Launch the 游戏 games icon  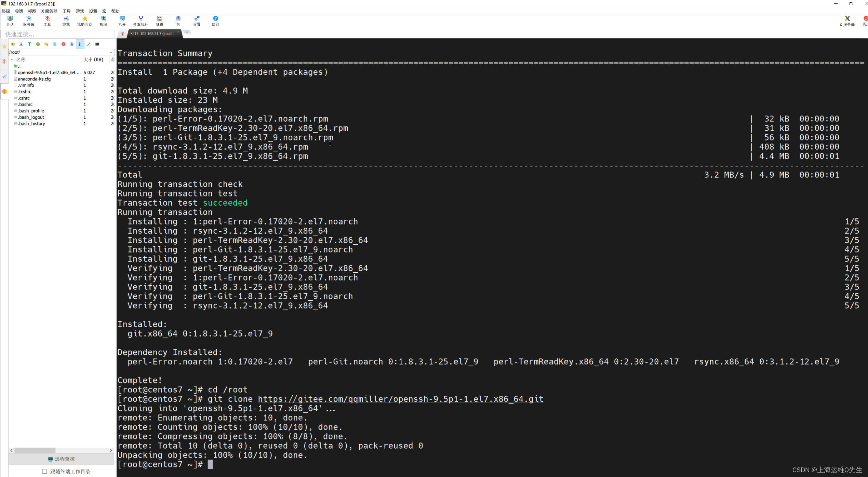click(x=66, y=21)
